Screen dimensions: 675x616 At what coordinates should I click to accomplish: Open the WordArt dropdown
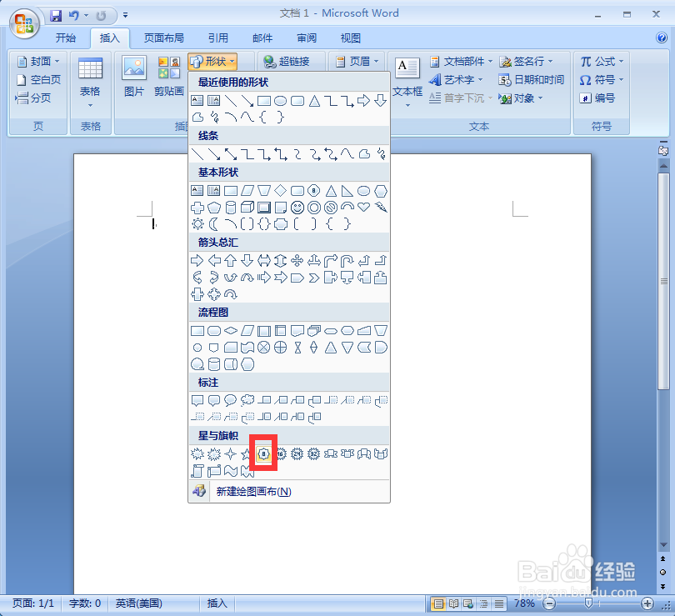[x=456, y=80]
